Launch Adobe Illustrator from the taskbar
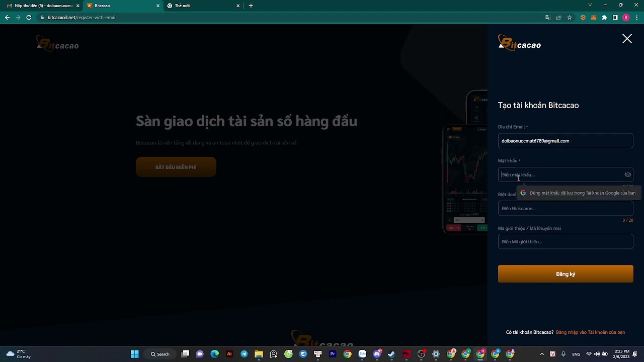The width and height of the screenshot is (644, 362). [x=229, y=354]
